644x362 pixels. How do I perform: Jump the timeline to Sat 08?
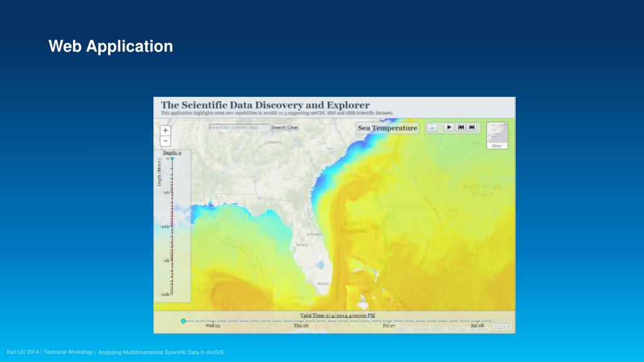click(x=477, y=326)
